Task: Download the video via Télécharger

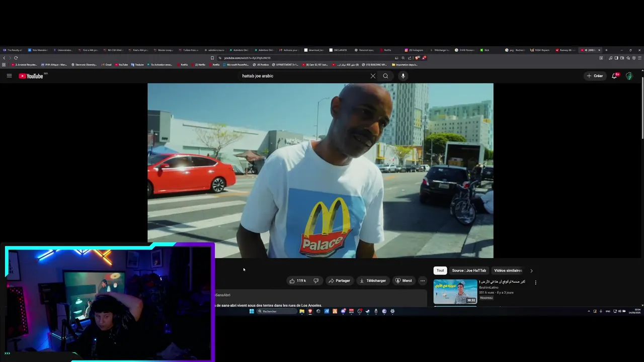Action: coord(373,281)
